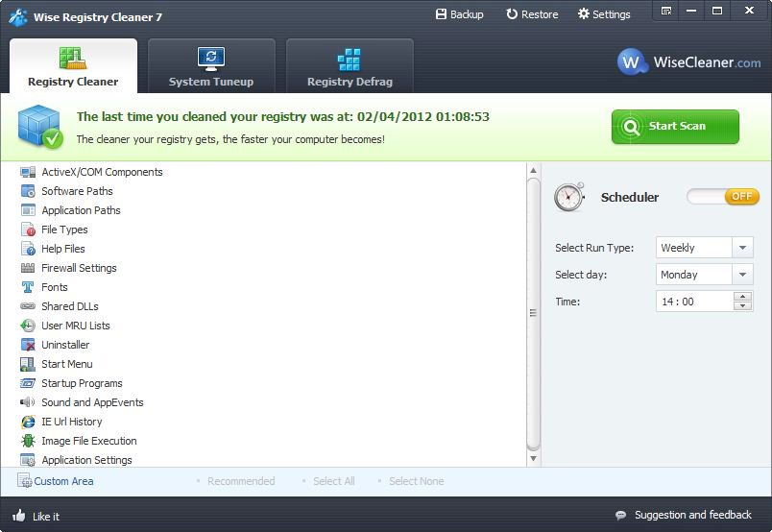Select the Uninstaller entry text

[65, 345]
